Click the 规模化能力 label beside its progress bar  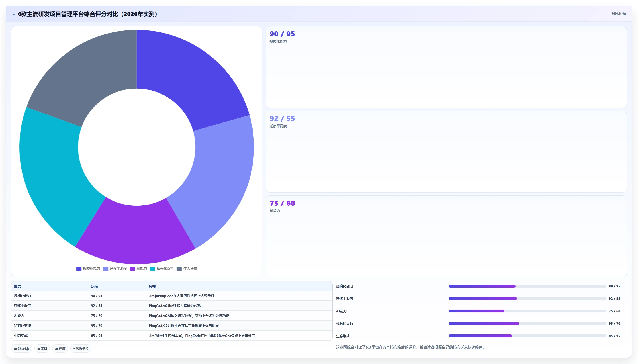coord(344,286)
